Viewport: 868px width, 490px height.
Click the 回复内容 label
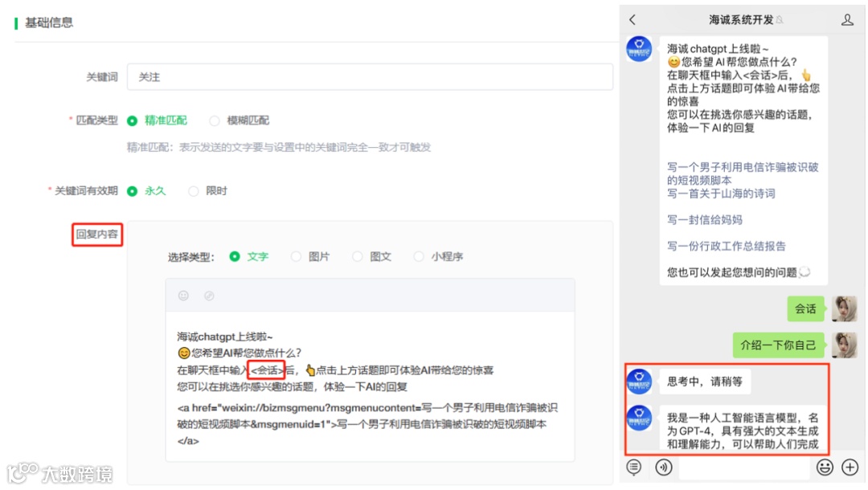tap(97, 235)
